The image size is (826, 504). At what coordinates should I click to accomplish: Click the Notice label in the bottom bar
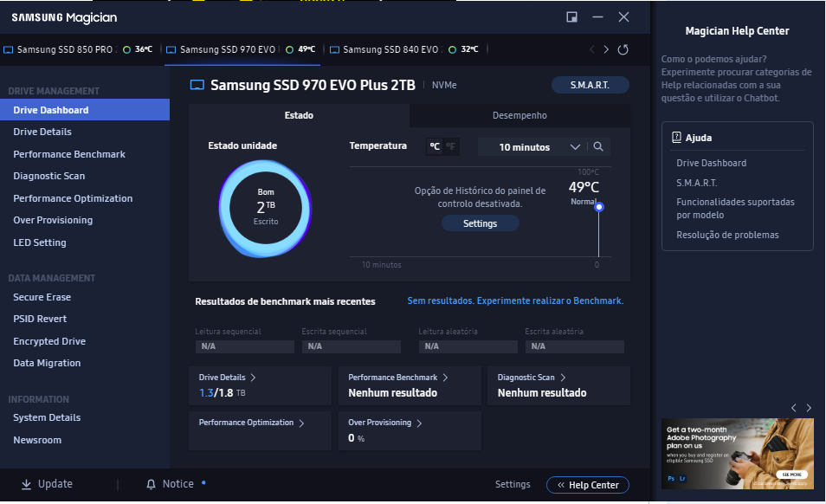(x=178, y=484)
